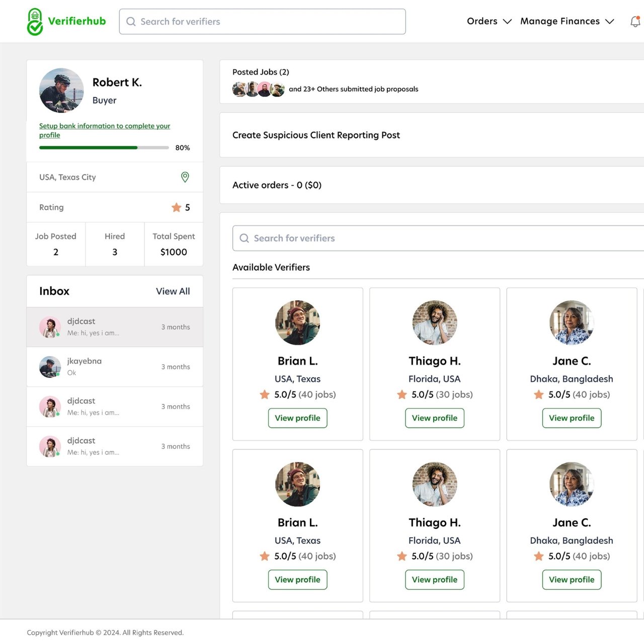The height and width of the screenshot is (644, 644).
Task: Open Create Suspicious Client Reporting Post
Action: (x=316, y=135)
